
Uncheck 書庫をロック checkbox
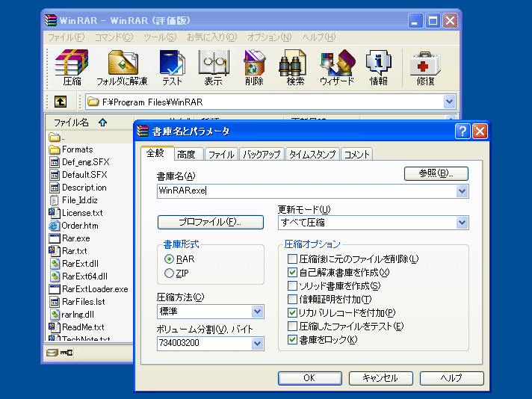click(292, 340)
